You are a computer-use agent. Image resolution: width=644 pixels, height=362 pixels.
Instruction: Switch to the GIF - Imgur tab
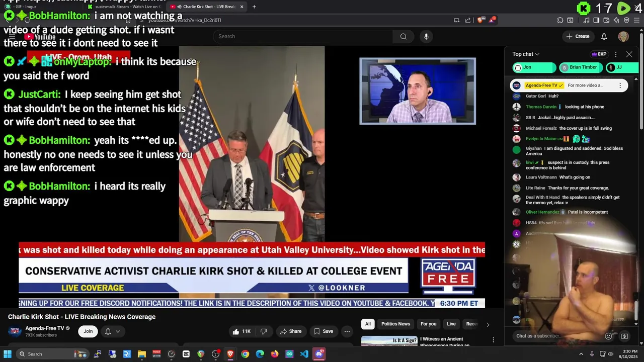pyautogui.click(x=40, y=7)
